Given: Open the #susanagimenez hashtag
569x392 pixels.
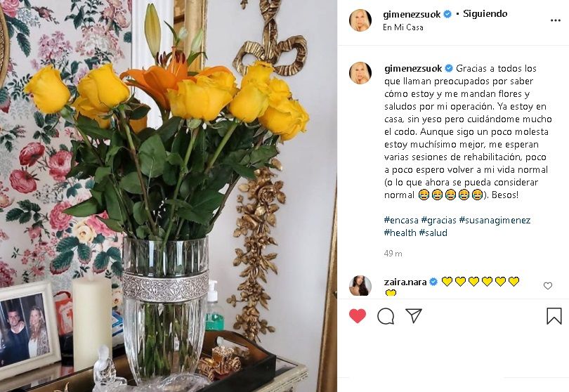Looking at the screenshot, I should 495,220.
